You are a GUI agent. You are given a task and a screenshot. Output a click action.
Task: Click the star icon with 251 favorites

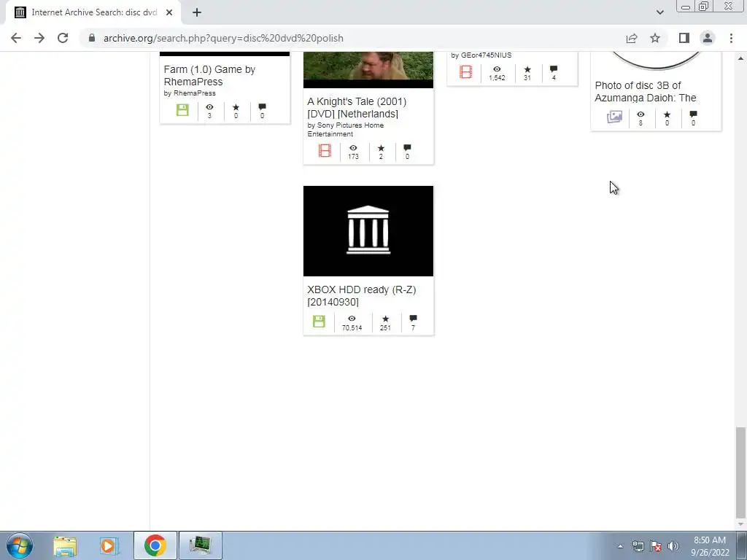pos(385,319)
